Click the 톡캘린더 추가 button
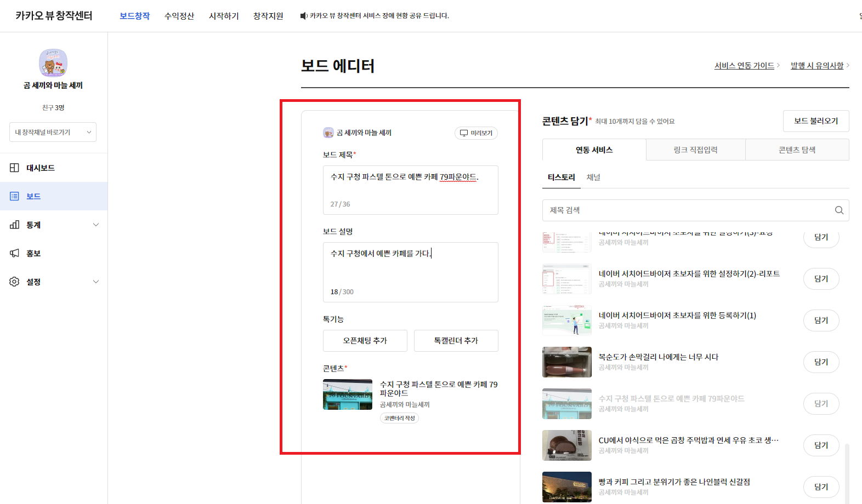The width and height of the screenshot is (862, 504). (x=456, y=341)
